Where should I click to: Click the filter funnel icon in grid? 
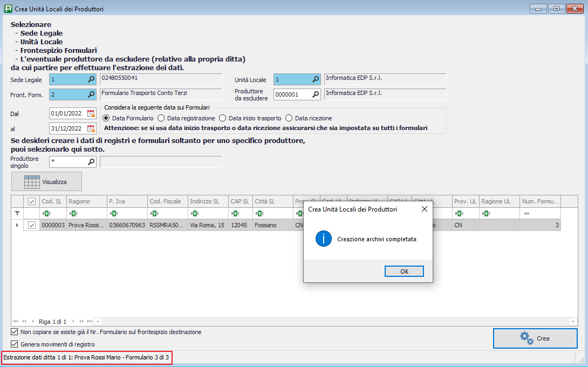(x=17, y=213)
